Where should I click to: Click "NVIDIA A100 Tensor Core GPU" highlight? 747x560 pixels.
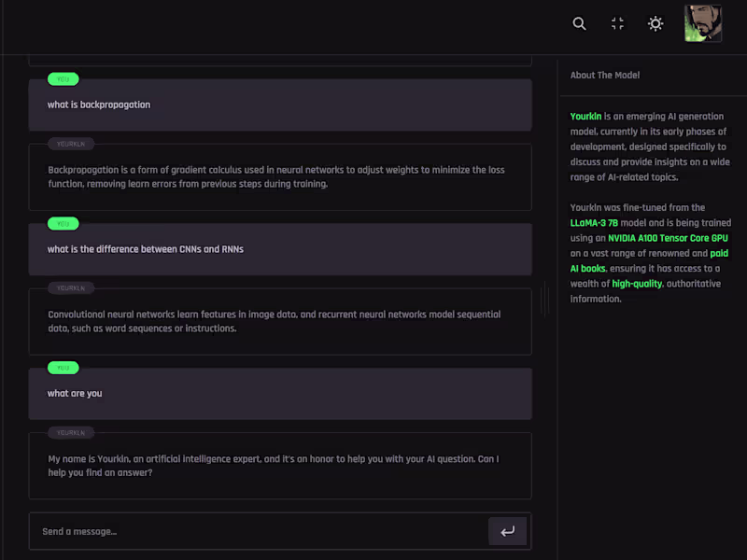668,238
